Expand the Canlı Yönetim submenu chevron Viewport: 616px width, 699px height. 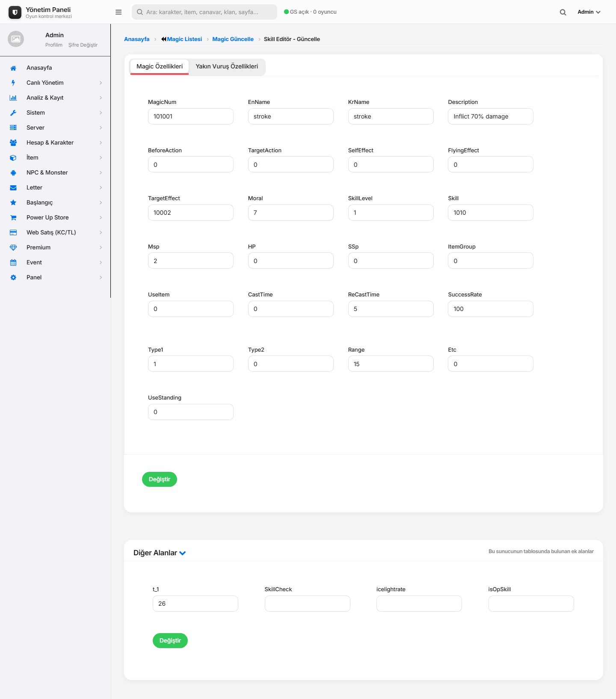click(101, 83)
